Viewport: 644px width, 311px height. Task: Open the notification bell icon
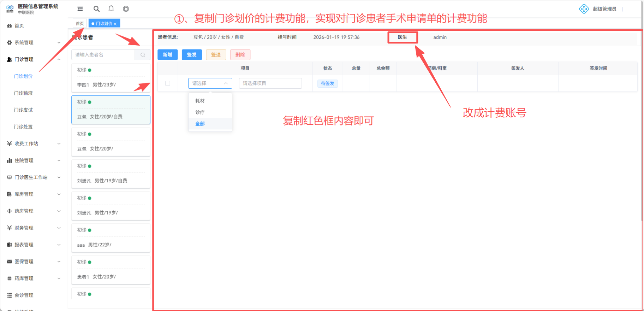click(x=111, y=8)
